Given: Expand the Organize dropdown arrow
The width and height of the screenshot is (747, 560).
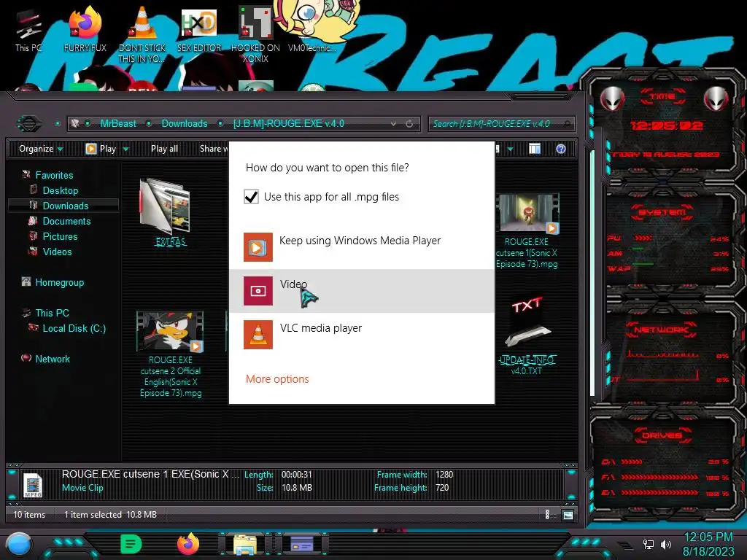Looking at the screenshot, I should (x=60, y=149).
